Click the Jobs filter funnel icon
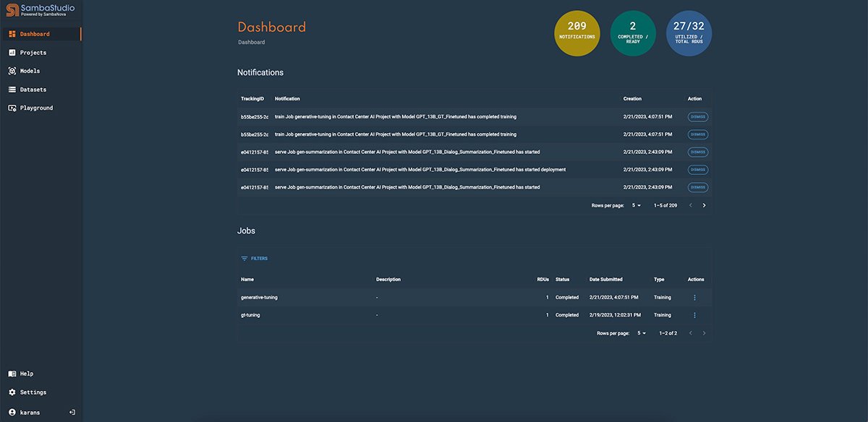Viewport: 868px width, 422px height. 244,258
